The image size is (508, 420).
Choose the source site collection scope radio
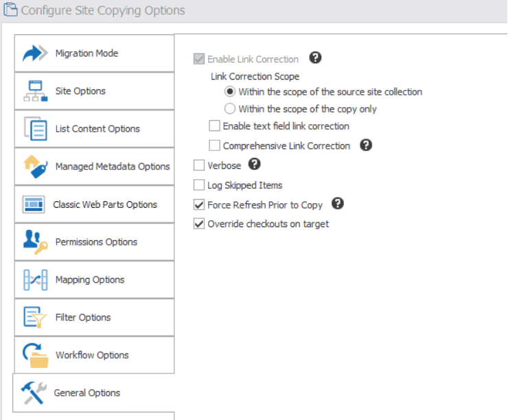[x=230, y=92]
